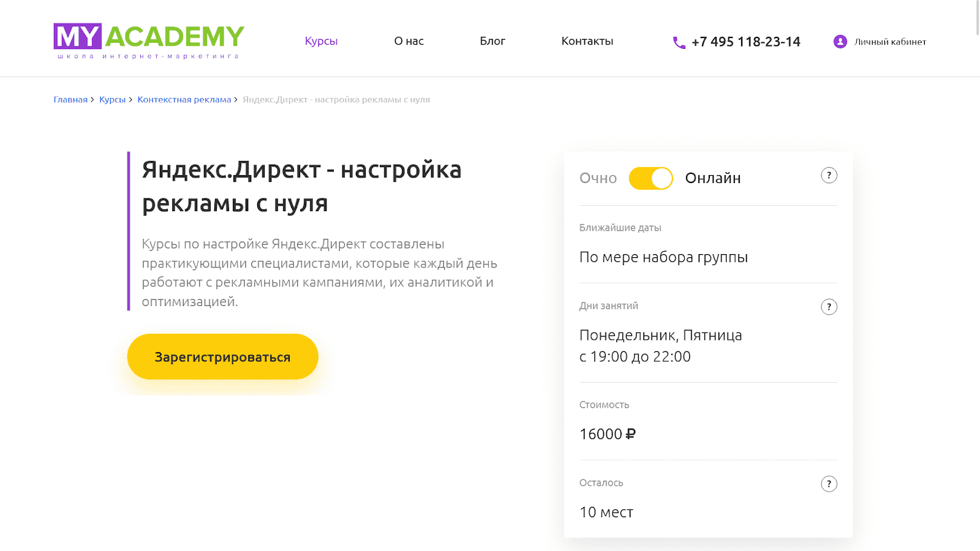This screenshot has width=980, height=551.
Task: Select the Онлайн label
Action: [713, 178]
